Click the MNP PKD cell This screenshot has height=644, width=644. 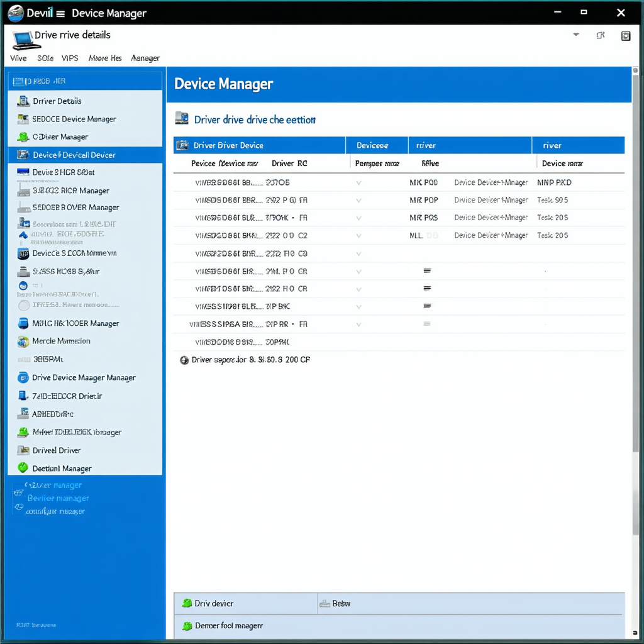(554, 182)
